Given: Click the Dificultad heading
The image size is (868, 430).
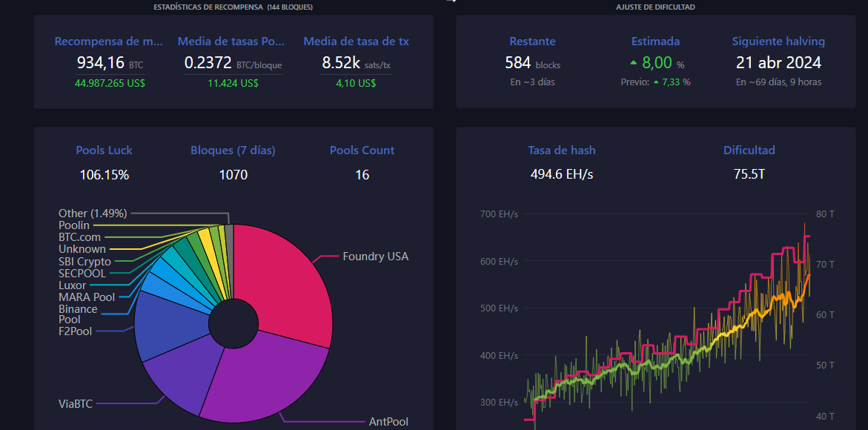Looking at the screenshot, I should tap(749, 150).
